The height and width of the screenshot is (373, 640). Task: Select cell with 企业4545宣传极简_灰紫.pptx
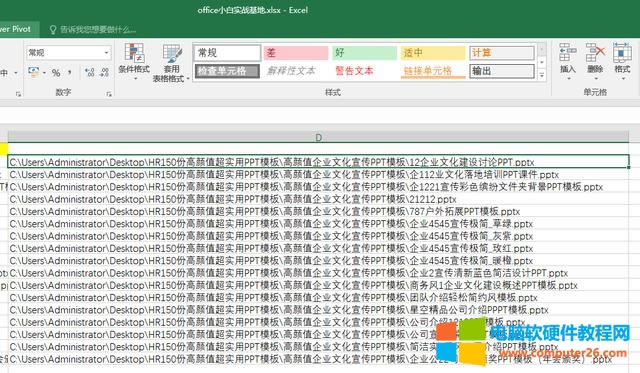[318, 235]
